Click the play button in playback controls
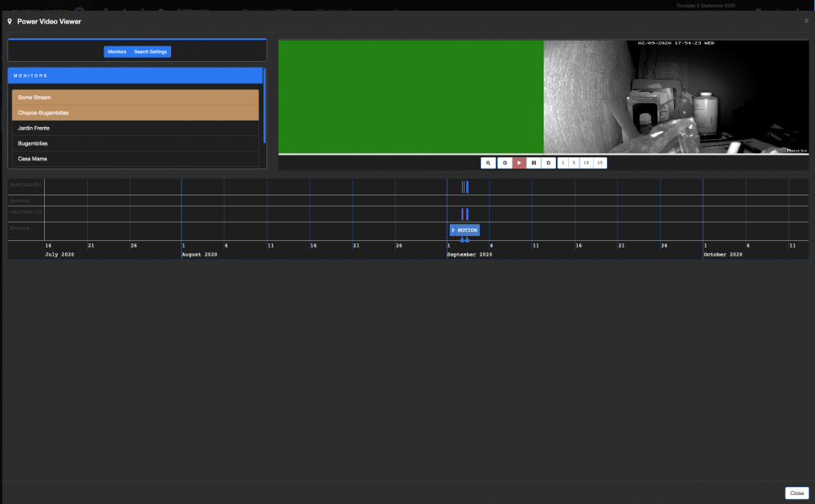The width and height of the screenshot is (815, 504). (518, 163)
